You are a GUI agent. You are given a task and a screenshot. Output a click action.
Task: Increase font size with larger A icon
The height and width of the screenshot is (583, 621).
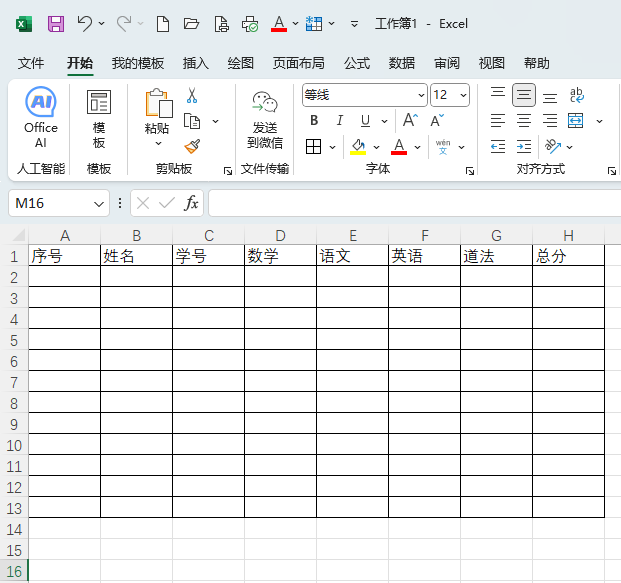pos(409,121)
